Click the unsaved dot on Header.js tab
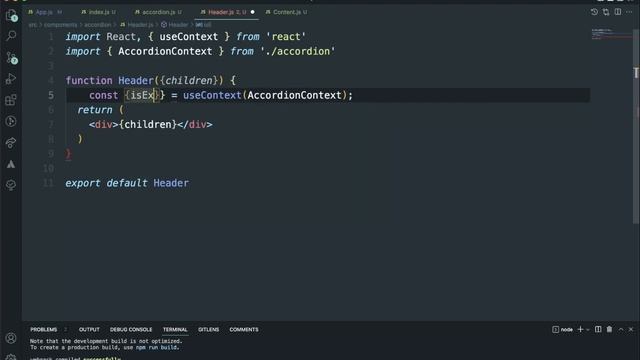640x360 pixels. click(x=253, y=12)
